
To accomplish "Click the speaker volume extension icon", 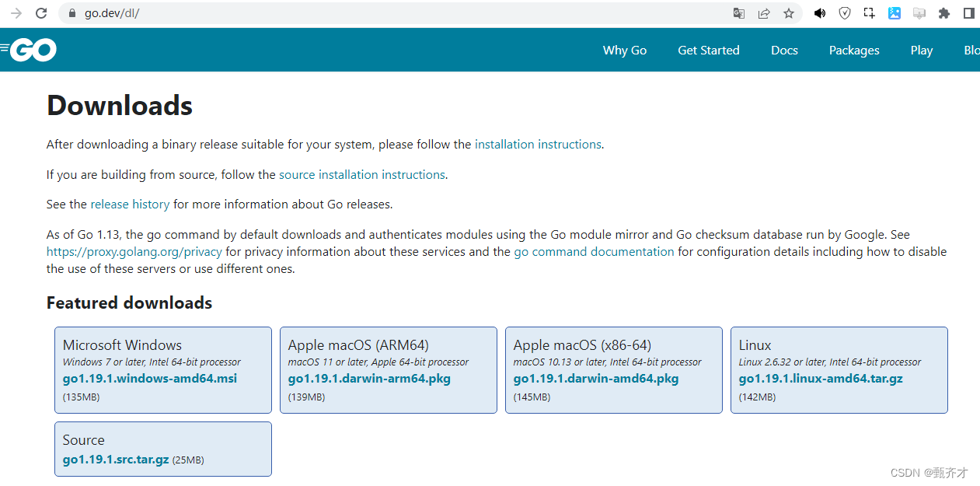I will 820,13.
